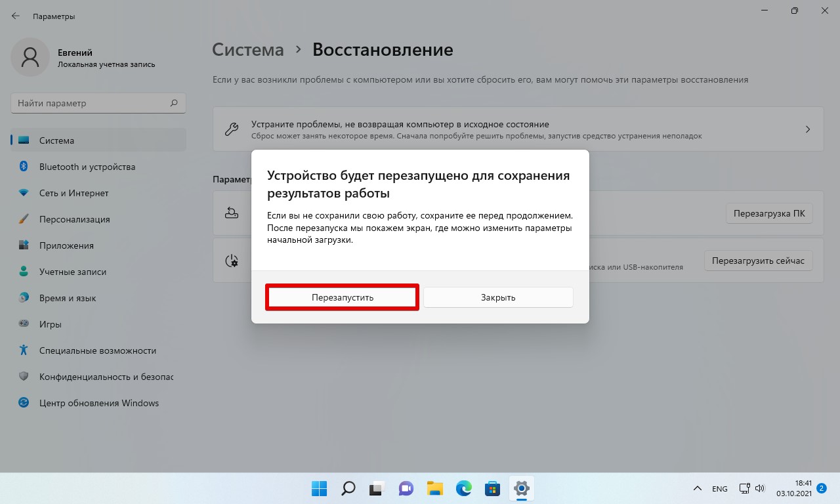This screenshot has height=504, width=840.
Task: Click the Игры gamepad icon
Action: (24, 324)
